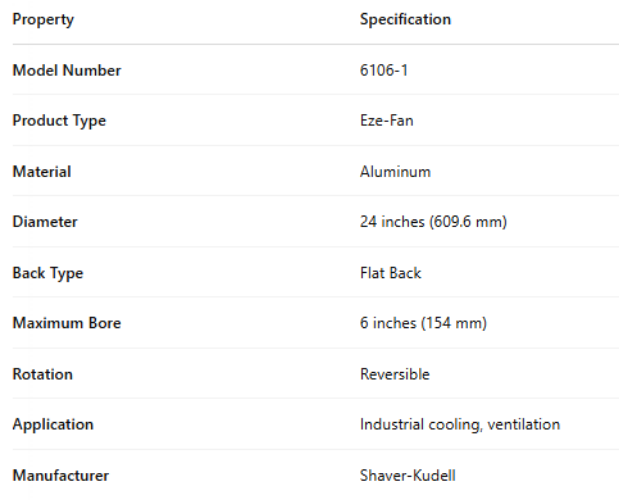Click the Aluminum material value

pyautogui.click(x=395, y=171)
